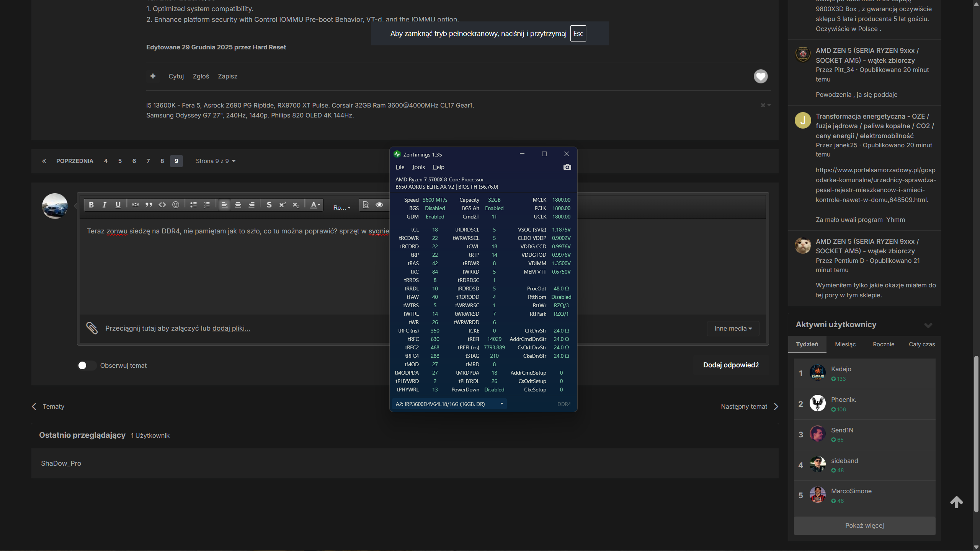Insert a link with the chain icon
Viewport: 980px width, 551px height.
(135, 205)
